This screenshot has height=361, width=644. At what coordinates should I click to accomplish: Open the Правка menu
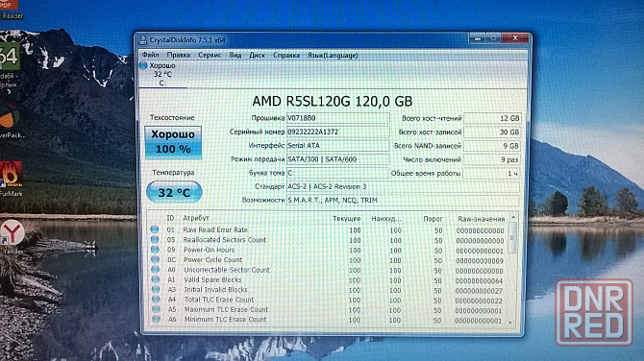pos(178,55)
